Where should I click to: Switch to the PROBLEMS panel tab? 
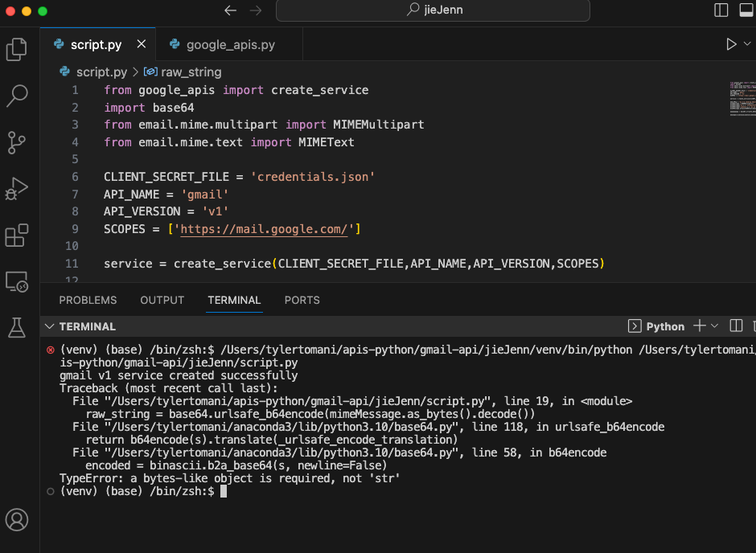(88, 300)
